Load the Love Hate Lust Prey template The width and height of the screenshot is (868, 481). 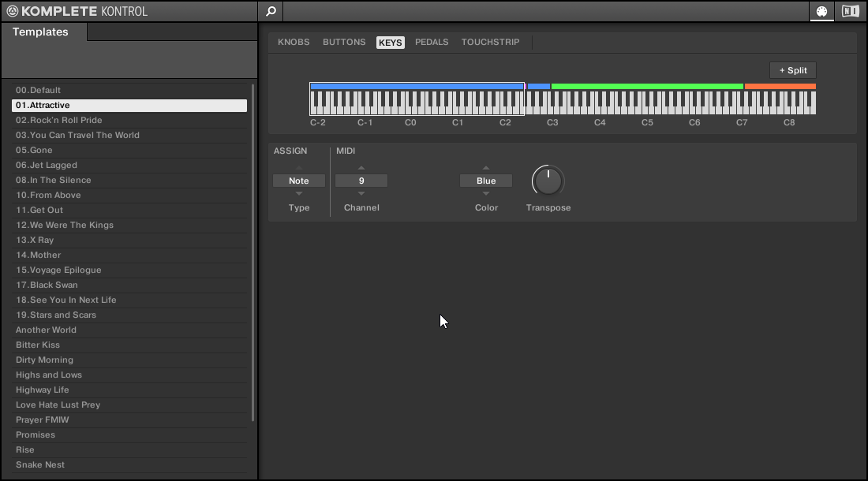pyautogui.click(x=129, y=405)
